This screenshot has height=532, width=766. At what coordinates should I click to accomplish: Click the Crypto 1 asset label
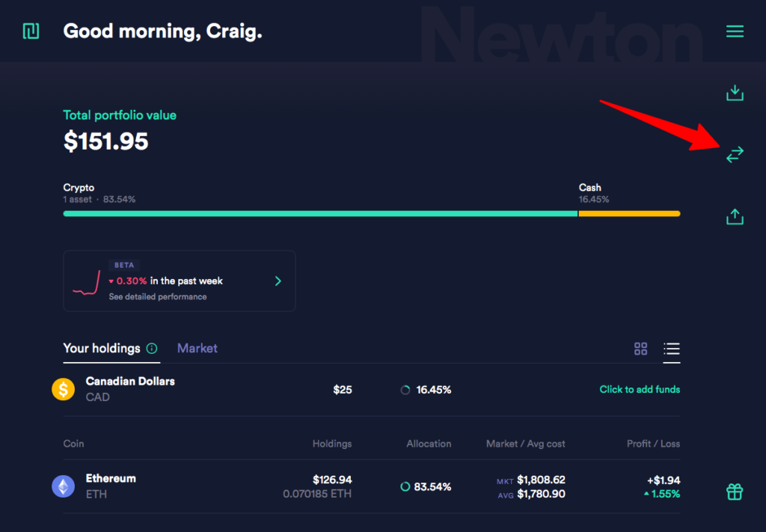pos(99,194)
